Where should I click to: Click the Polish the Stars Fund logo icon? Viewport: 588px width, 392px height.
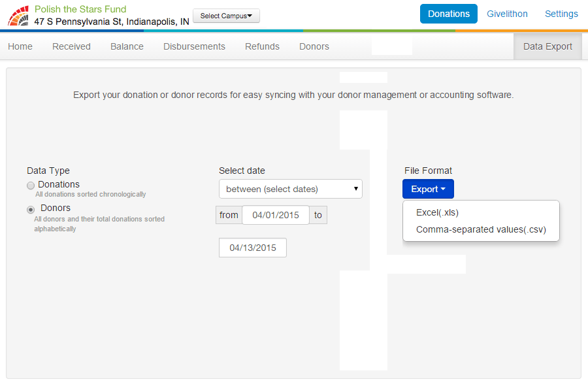point(18,16)
